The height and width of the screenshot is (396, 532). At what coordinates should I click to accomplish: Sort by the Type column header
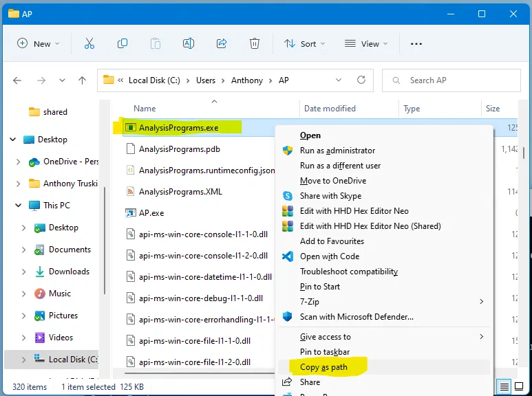(412, 109)
